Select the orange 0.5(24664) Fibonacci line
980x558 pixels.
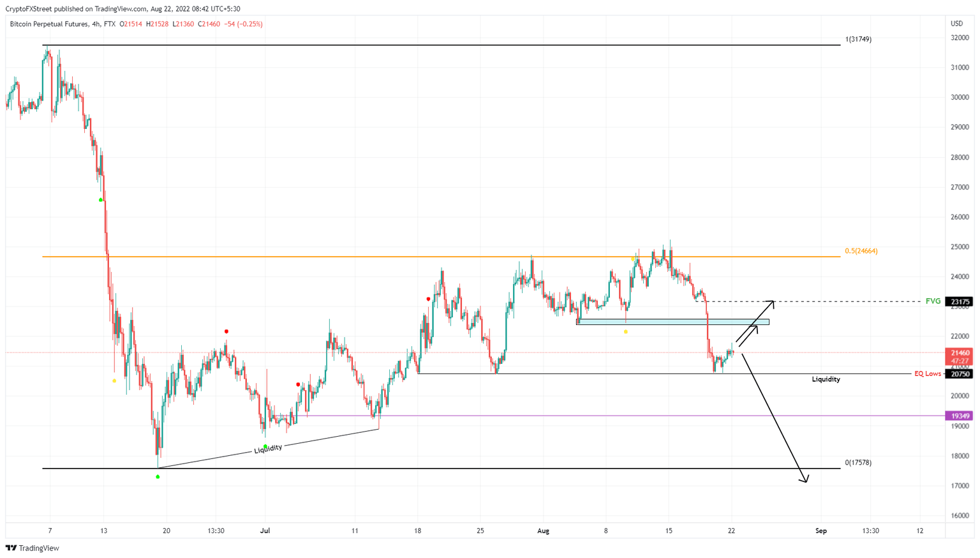tap(447, 257)
